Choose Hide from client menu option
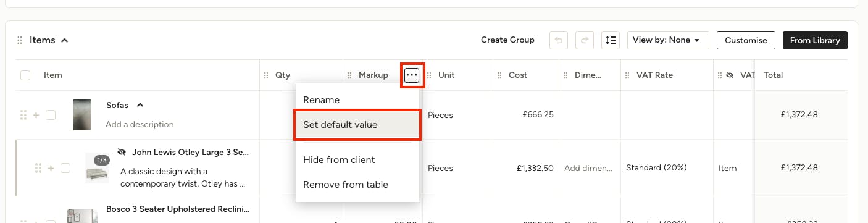The width and height of the screenshot is (868, 223). (x=357, y=159)
